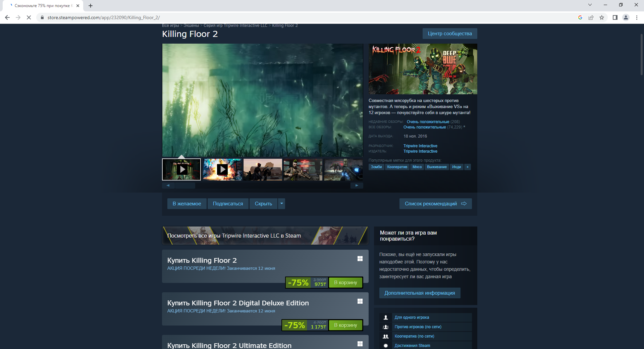
Task: Click browser forward arrow
Action: [18, 17]
